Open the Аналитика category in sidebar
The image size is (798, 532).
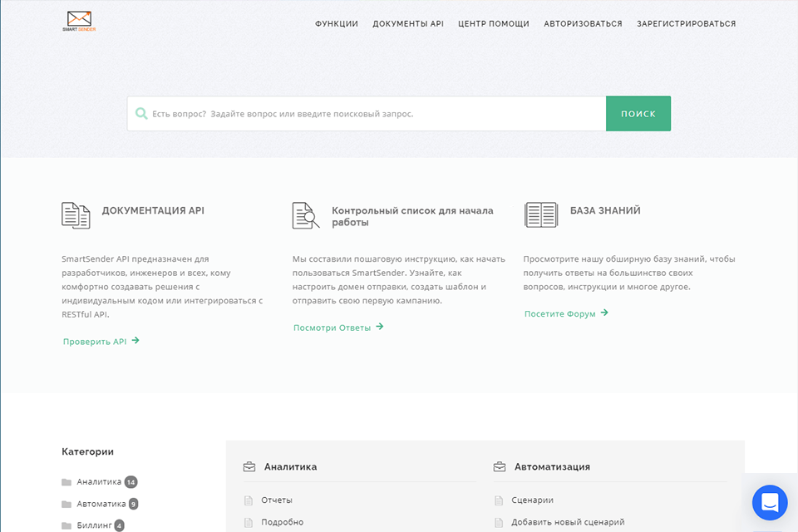[x=99, y=481]
